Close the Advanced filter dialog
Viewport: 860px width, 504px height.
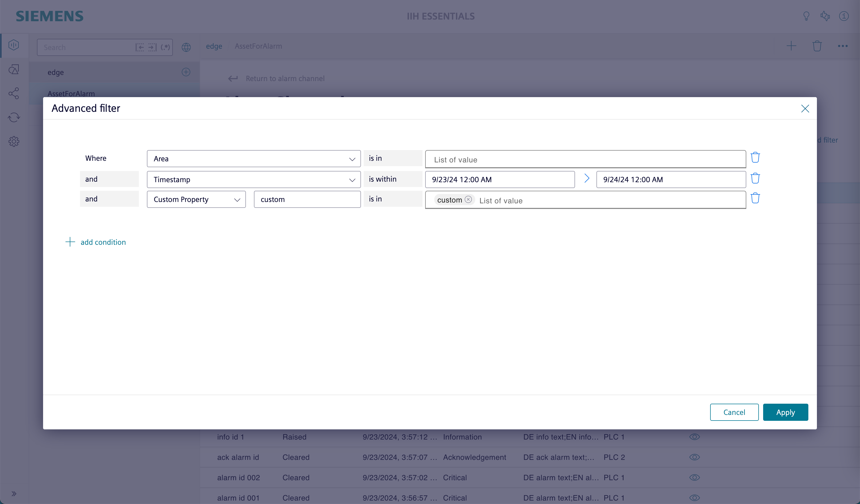point(805,109)
